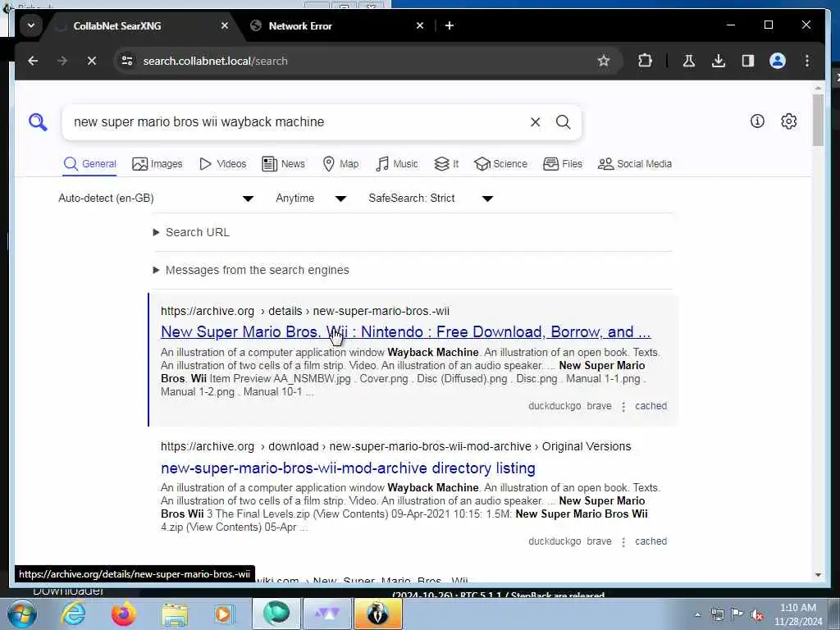Screen dimensions: 840x630
Task: Open the SearXNG about info icon
Action: (757, 121)
